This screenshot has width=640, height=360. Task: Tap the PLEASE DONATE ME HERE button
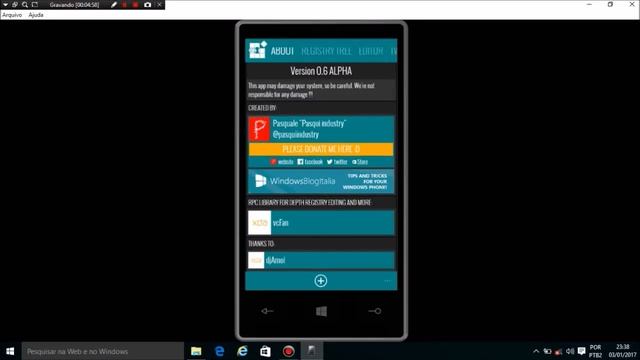tap(321, 149)
